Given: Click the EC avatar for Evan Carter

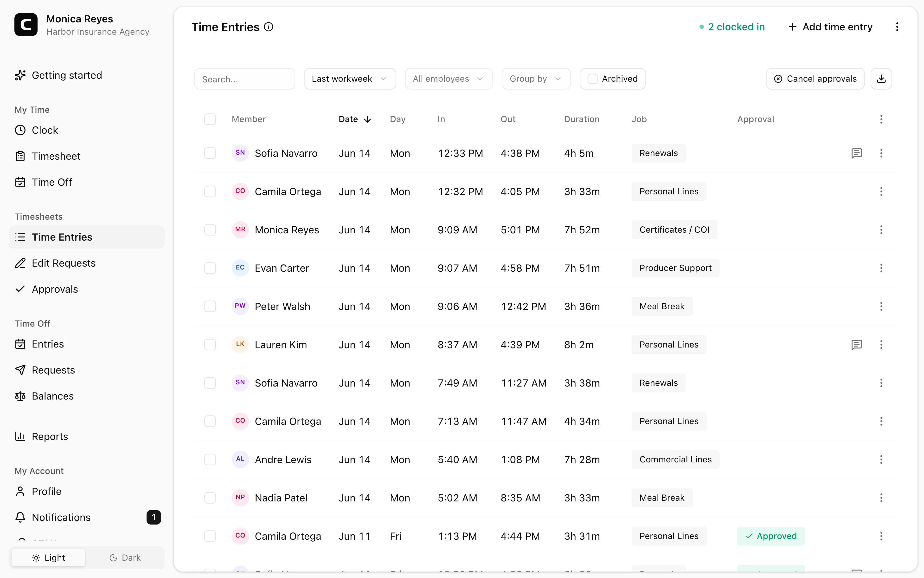Looking at the screenshot, I should coord(240,268).
